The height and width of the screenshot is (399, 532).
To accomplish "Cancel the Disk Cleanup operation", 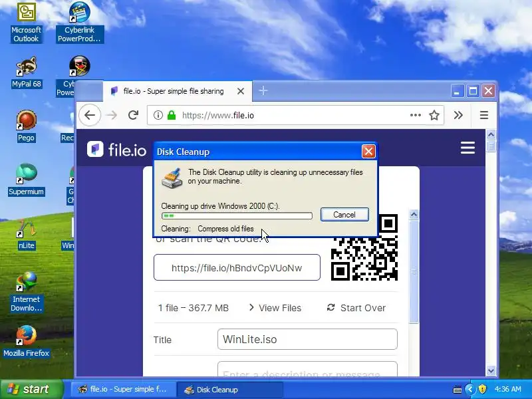I will click(344, 215).
